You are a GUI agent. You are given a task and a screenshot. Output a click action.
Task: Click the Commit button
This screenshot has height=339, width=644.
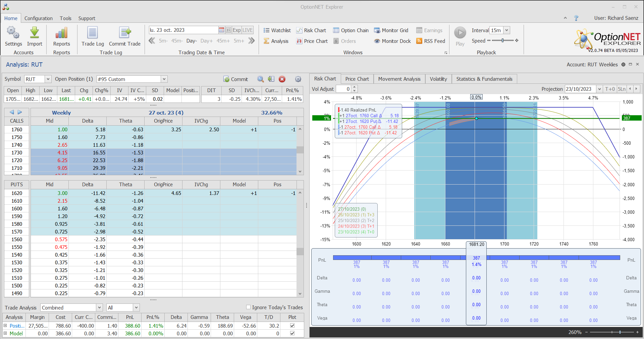236,79
